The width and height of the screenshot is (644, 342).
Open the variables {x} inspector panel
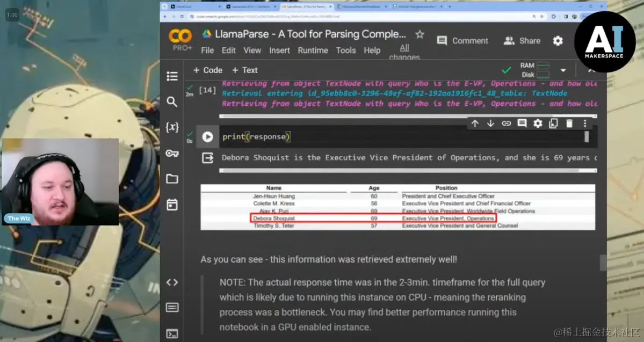172,127
